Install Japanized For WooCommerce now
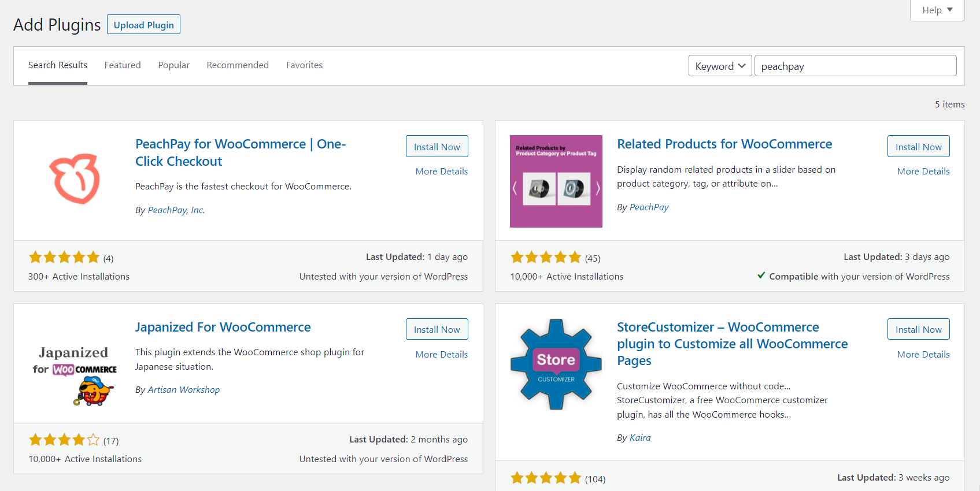Screen dimensions: 980x491 437,329
